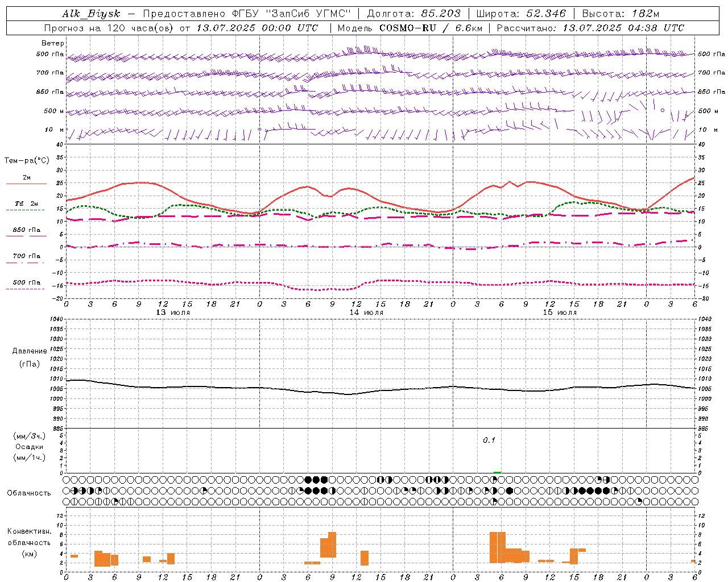Click the Td 2м dew point legend entry
The width and height of the screenshot is (728, 582).
coord(26,206)
